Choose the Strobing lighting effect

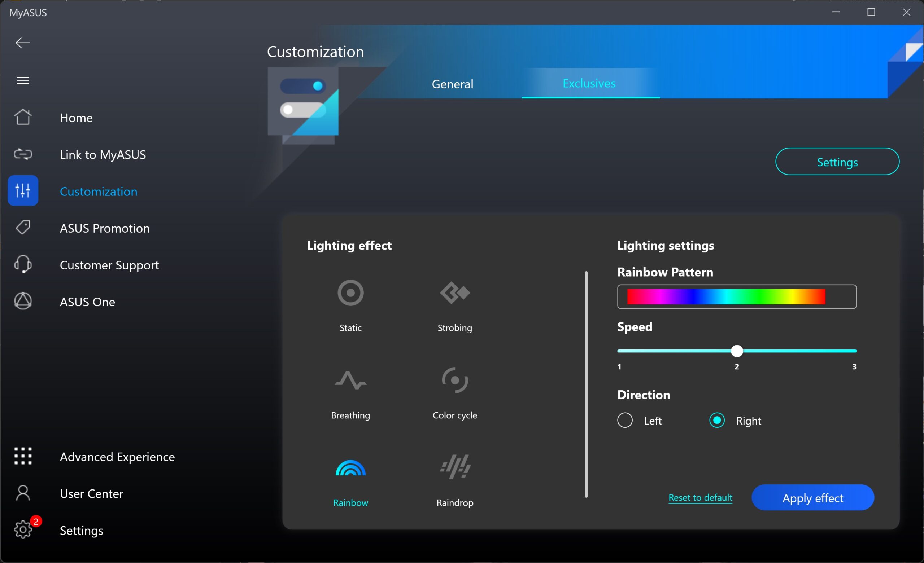[x=454, y=293]
